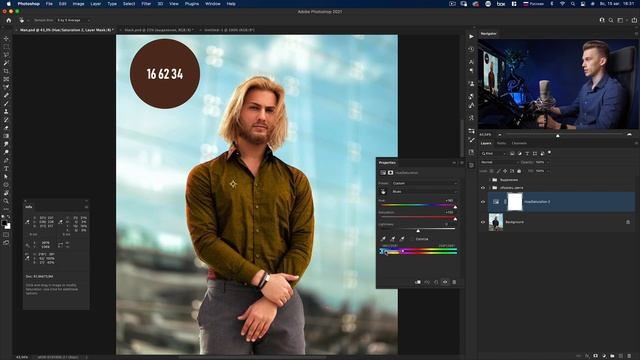Reset adjustment defaults in Properties panel
Viewport: 640px width, 360px height.
[x=436, y=282]
